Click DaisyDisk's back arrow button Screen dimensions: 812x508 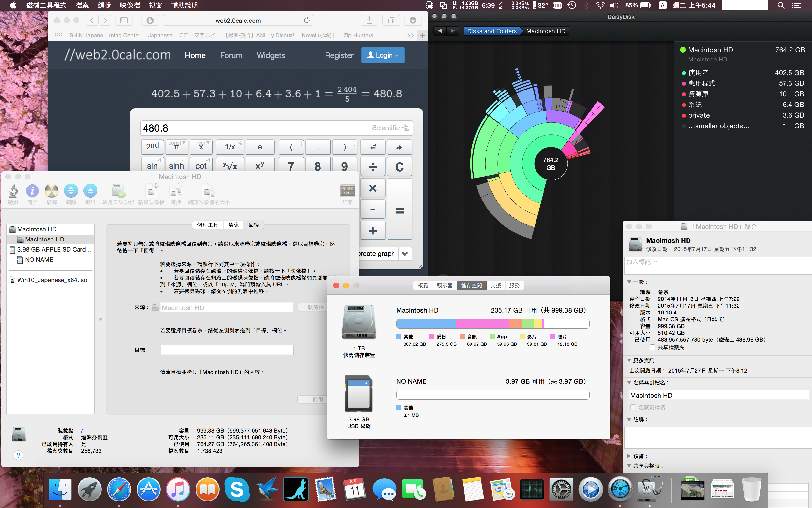440,31
